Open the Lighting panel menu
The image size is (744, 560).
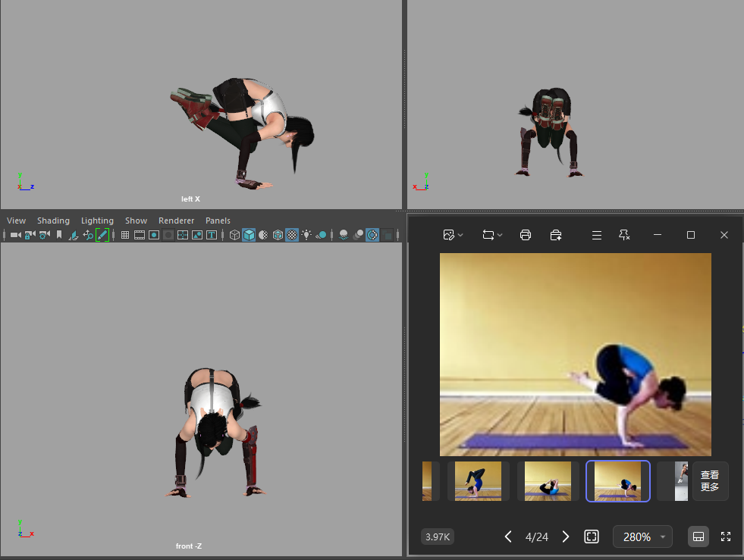click(97, 221)
